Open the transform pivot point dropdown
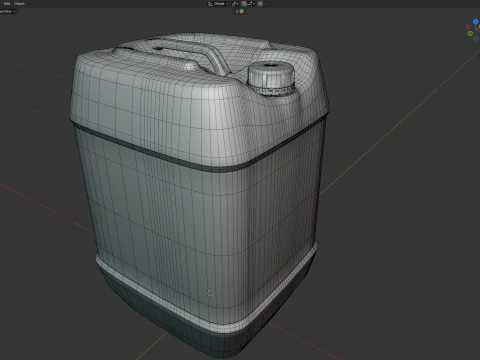Viewport: 480px width, 360px height. pos(235,4)
